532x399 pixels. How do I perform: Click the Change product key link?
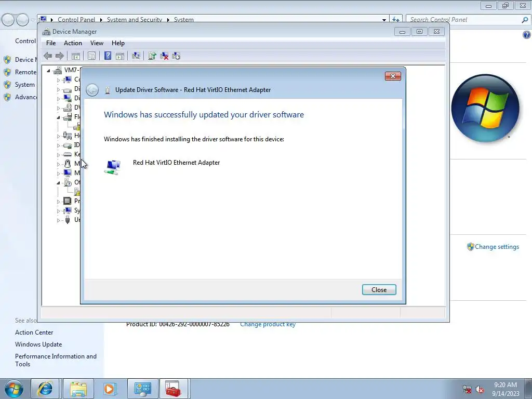[268, 324]
